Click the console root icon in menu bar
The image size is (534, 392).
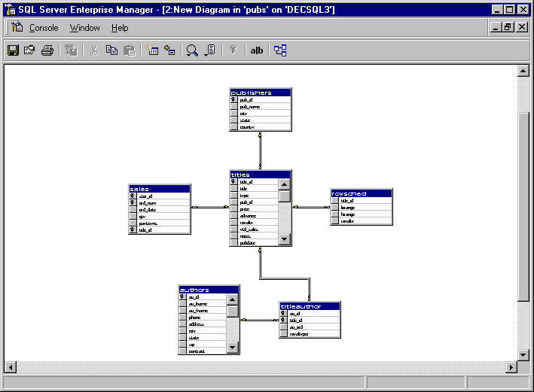(17, 26)
